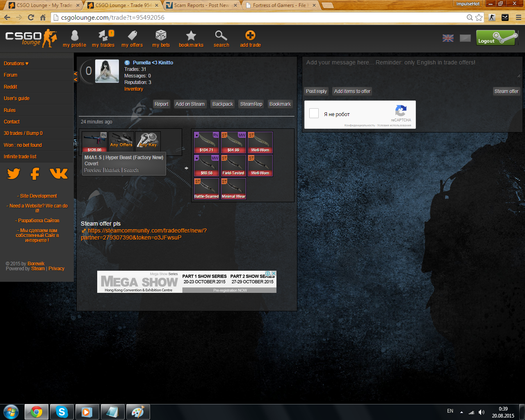Click the search magnifier icon
This screenshot has height=420, width=525.
pos(221,36)
